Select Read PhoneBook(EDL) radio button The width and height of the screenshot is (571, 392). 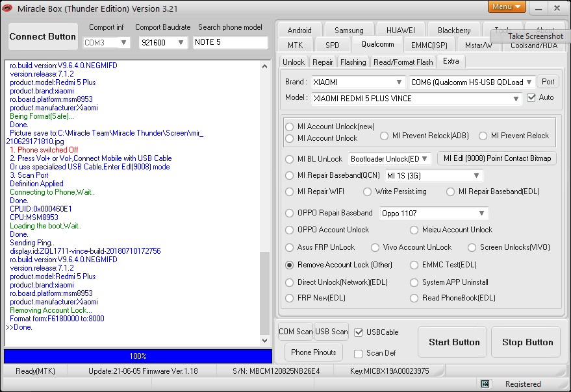pos(414,298)
